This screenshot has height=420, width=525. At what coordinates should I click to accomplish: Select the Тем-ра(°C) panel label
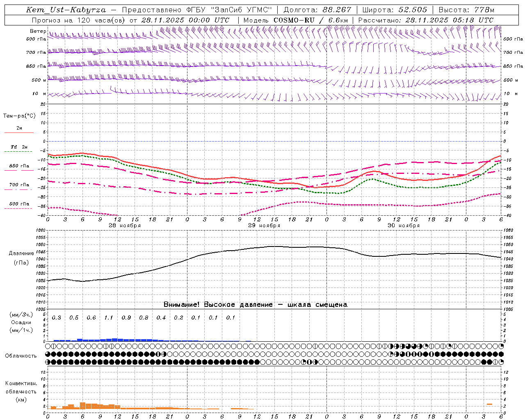click(19, 116)
